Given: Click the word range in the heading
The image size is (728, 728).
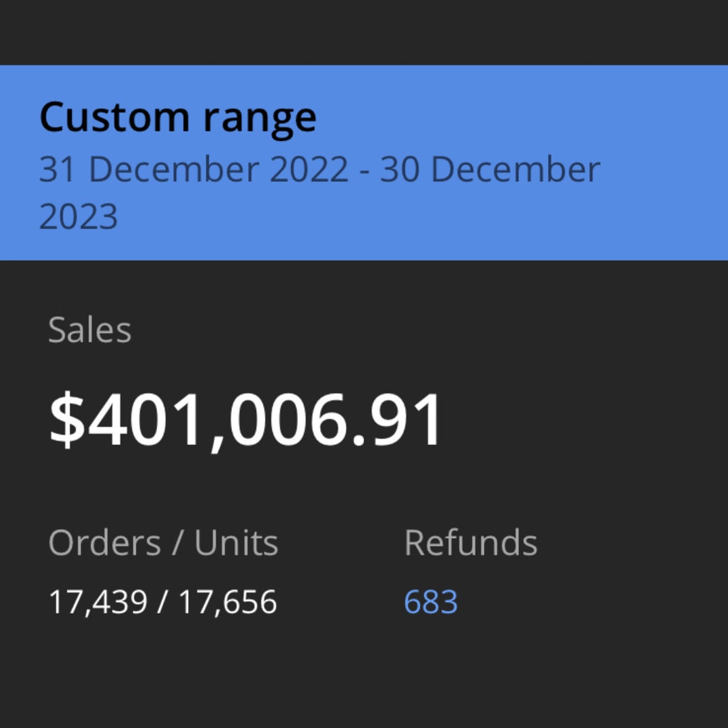Looking at the screenshot, I should point(260,119).
